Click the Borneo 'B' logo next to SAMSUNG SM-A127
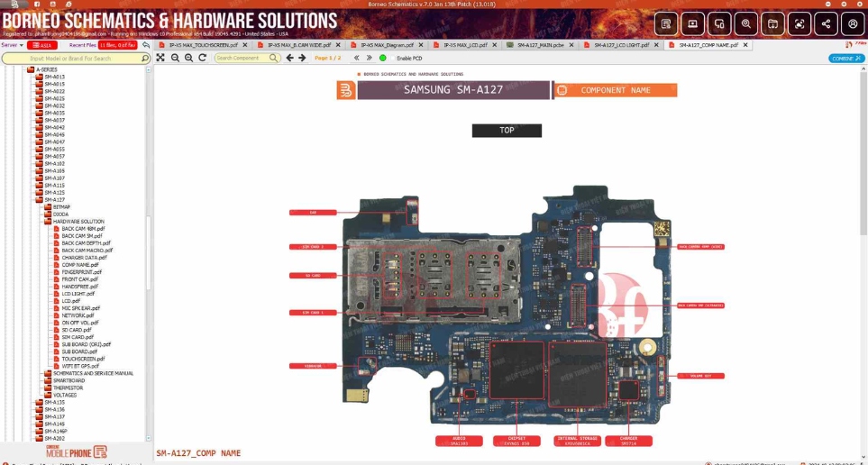The image size is (868, 465). [346, 90]
